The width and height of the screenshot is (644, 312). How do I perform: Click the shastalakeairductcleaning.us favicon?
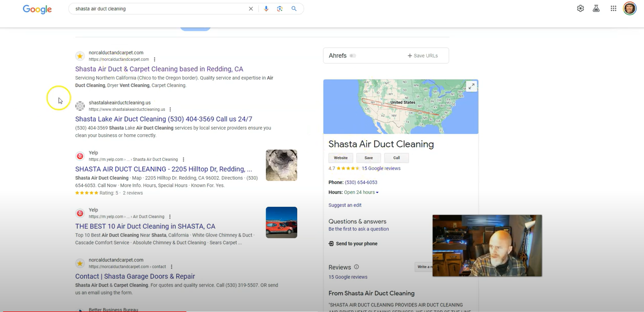(x=80, y=106)
